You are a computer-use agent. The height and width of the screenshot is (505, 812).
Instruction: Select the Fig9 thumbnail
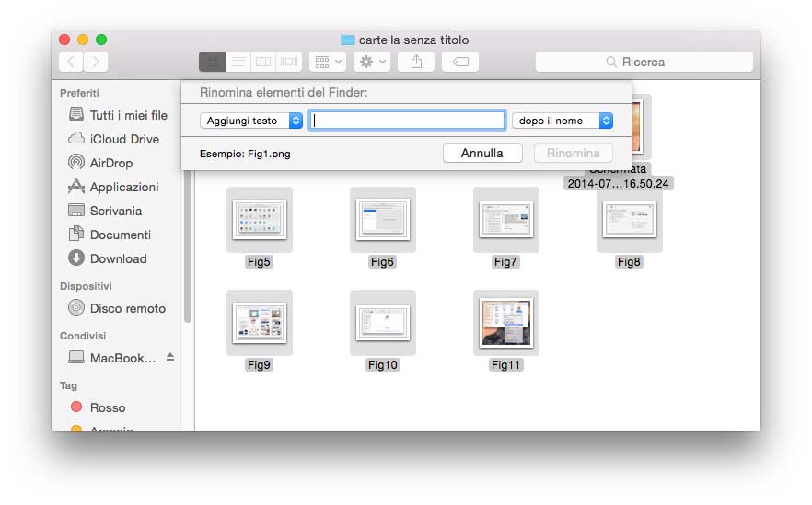tap(260, 323)
